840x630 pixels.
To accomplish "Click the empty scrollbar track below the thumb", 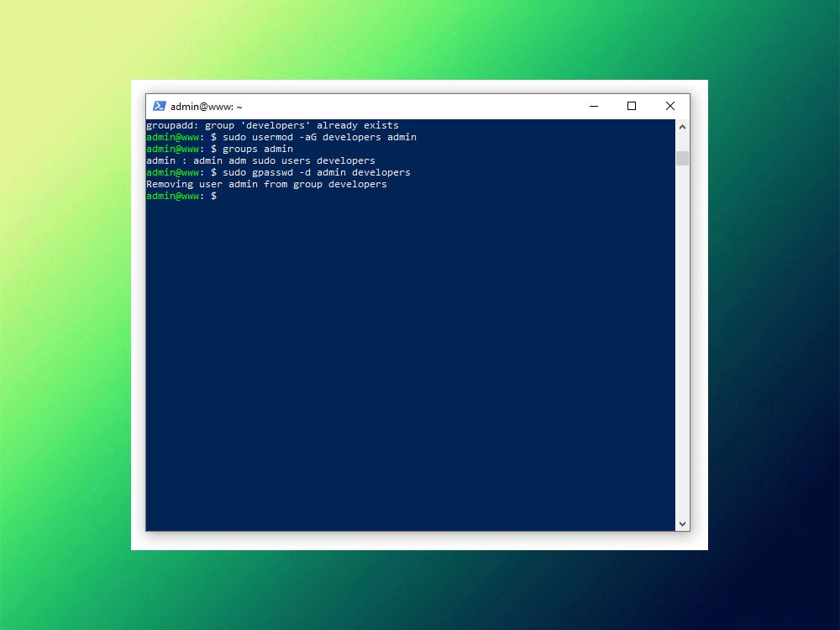I will 682,336.
